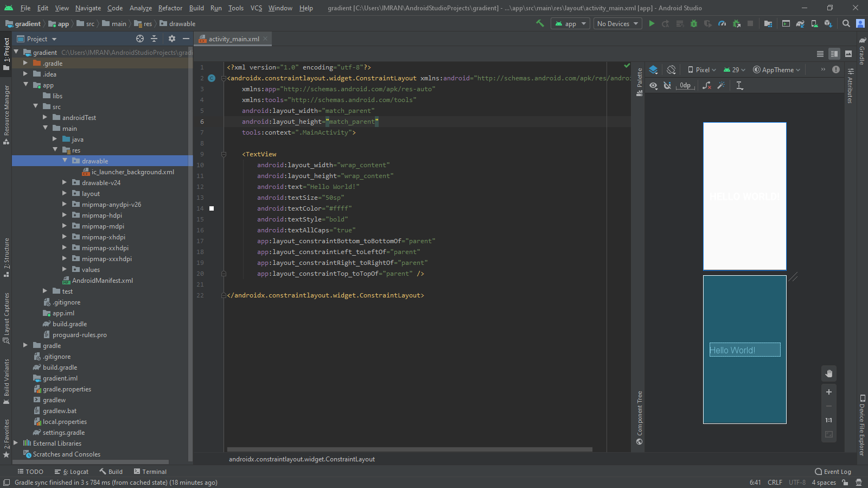Viewport: 868px width, 488px height.
Task: Expand the layout folder
Action: click(65, 193)
